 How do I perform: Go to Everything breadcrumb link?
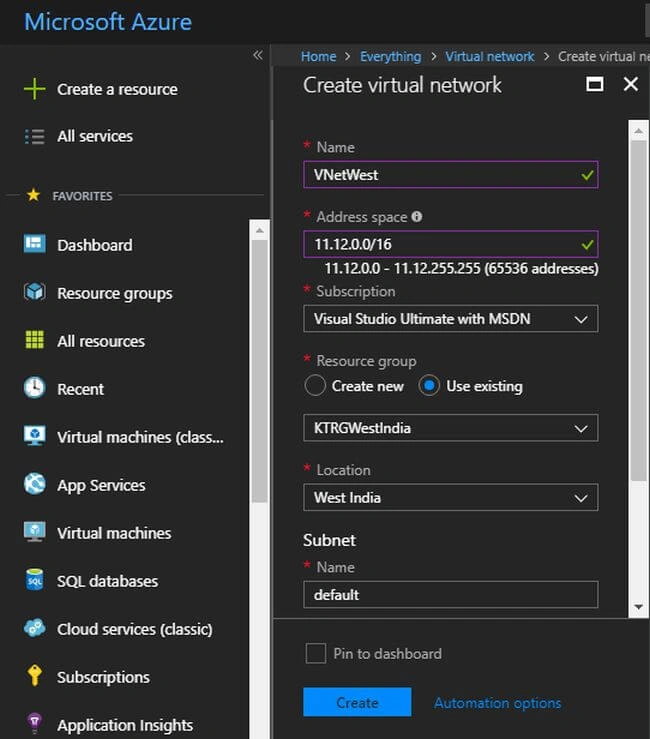pos(391,57)
